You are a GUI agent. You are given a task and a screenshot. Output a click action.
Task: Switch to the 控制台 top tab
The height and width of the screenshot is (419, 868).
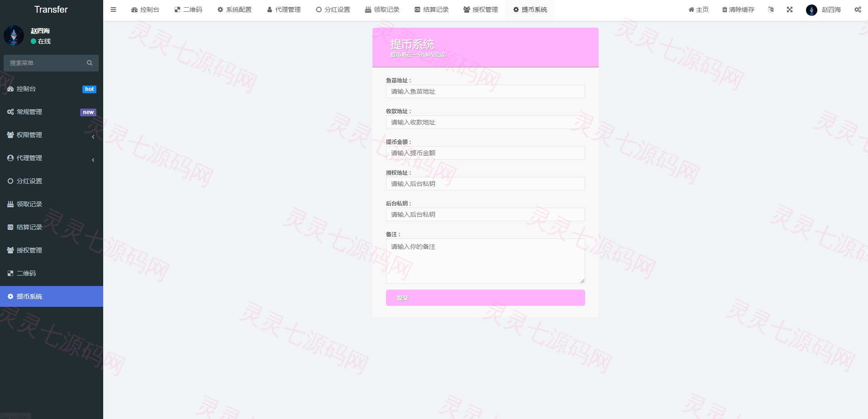tap(145, 10)
